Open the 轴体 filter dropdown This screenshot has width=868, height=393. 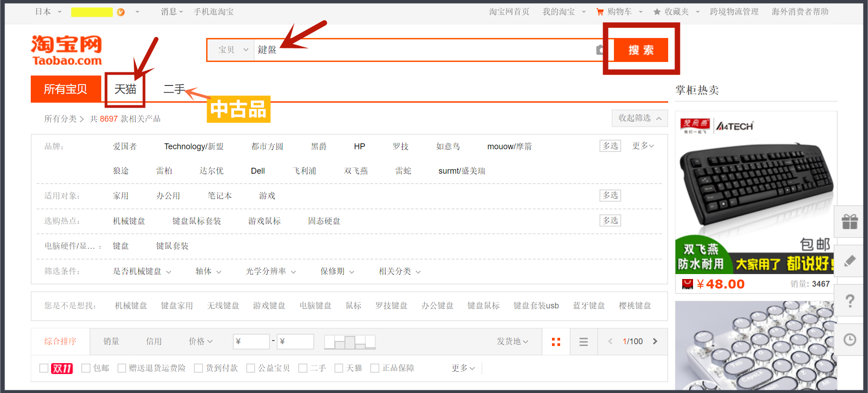tap(208, 271)
